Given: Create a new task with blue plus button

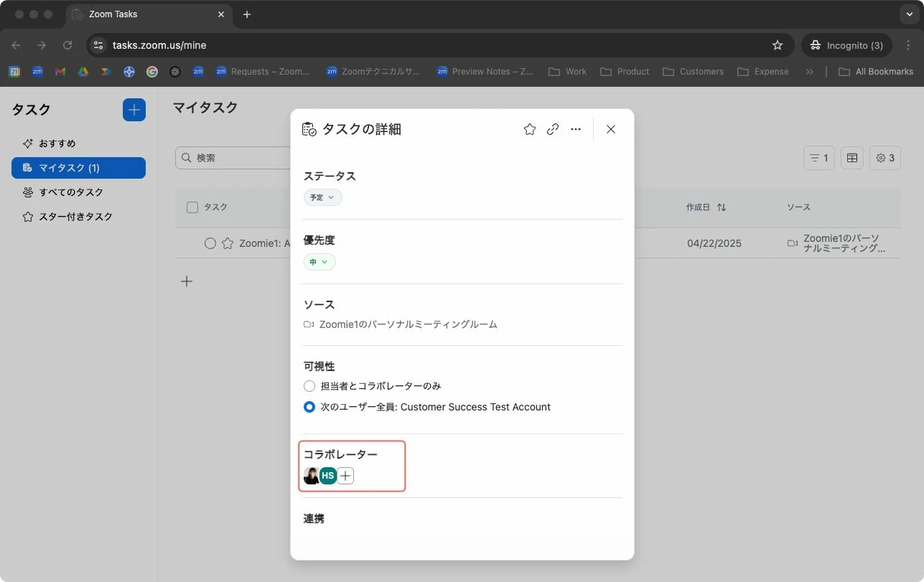Looking at the screenshot, I should pyautogui.click(x=134, y=110).
